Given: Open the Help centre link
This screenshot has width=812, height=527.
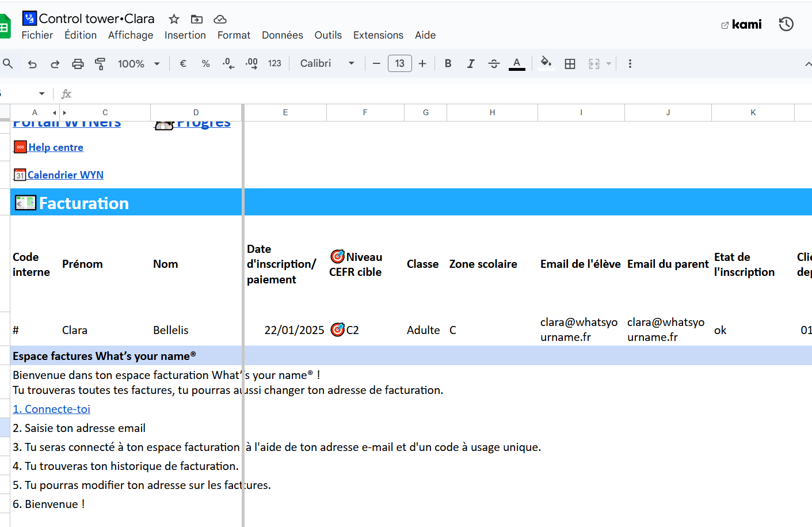Looking at the screenshot, I should (x=56, y=147).
